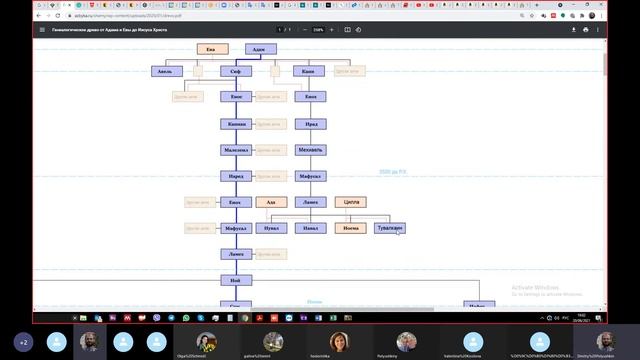This screenshot has width=640, height=360.
Task: Click the Малелеил node
Action: [x=236, y=150]
